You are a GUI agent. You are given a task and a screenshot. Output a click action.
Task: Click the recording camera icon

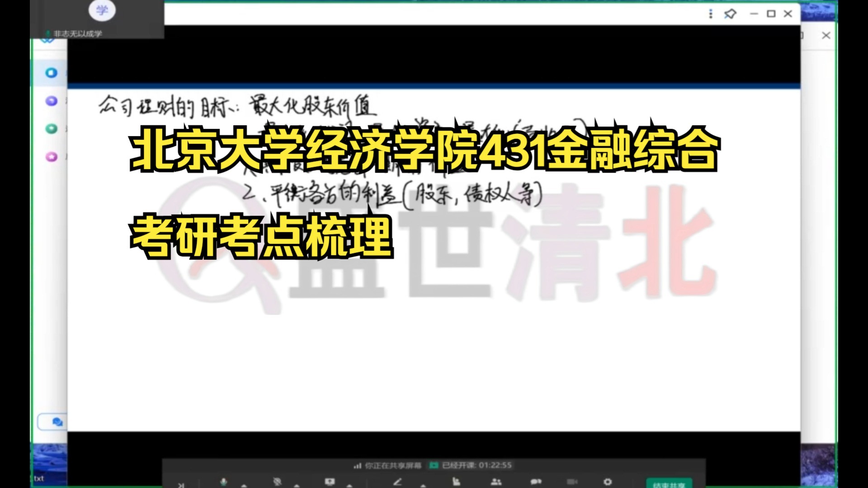click(x=572, y=482)
